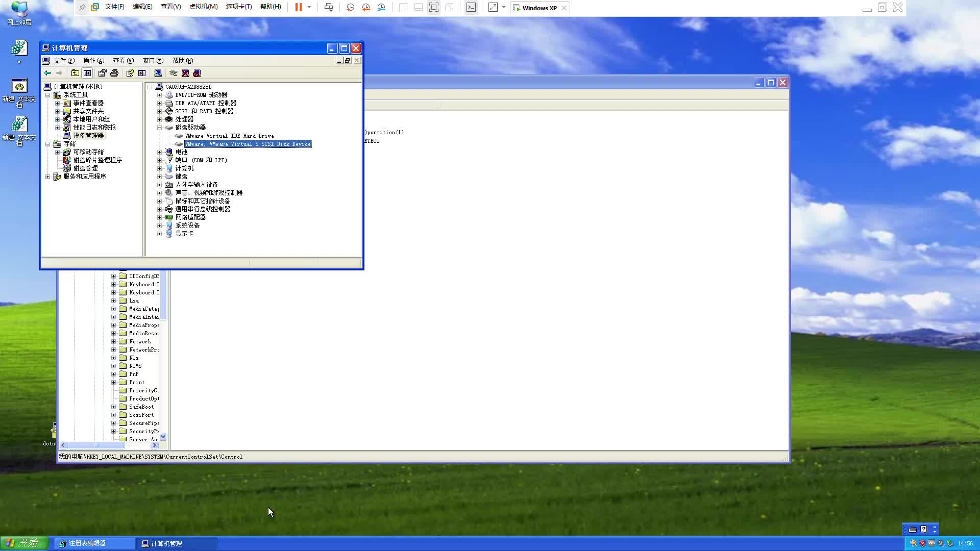Open the dropdown arrow next to pause button

[309, 7]
